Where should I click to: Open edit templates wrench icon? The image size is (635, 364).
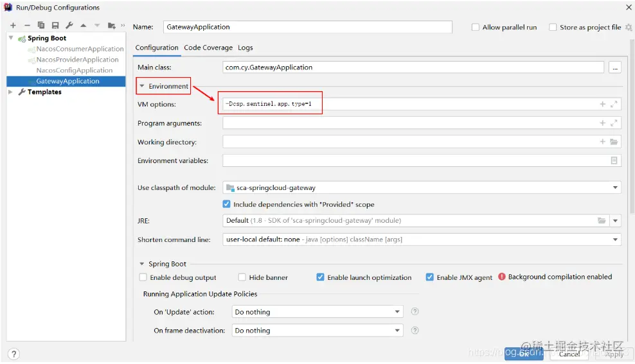point(69,26)
